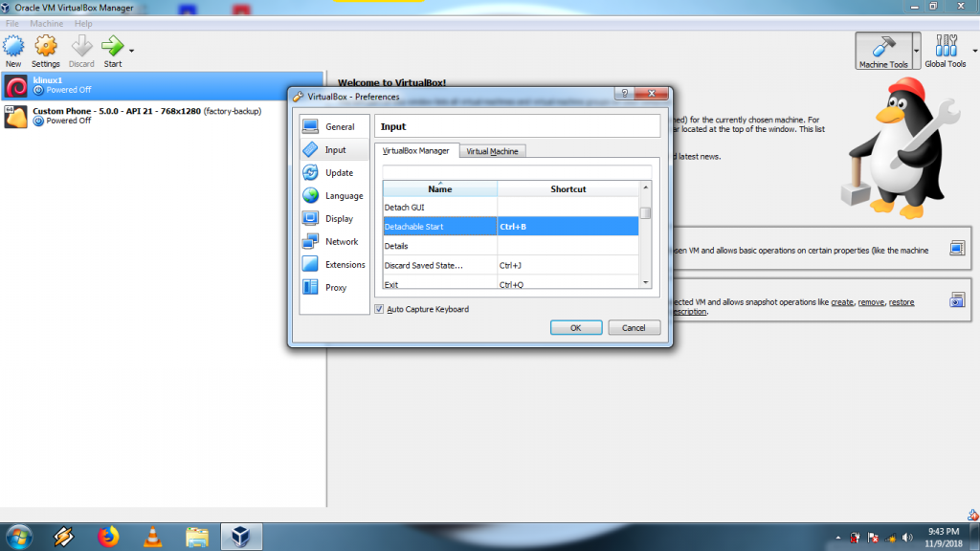Open the File menu

coord(11,24)
